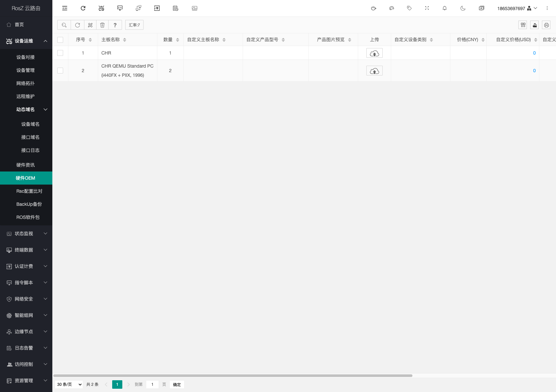Open the notification bell icon
Viewport: 556px width, 392px height.
pyautogui.click(x=444, y=8)
